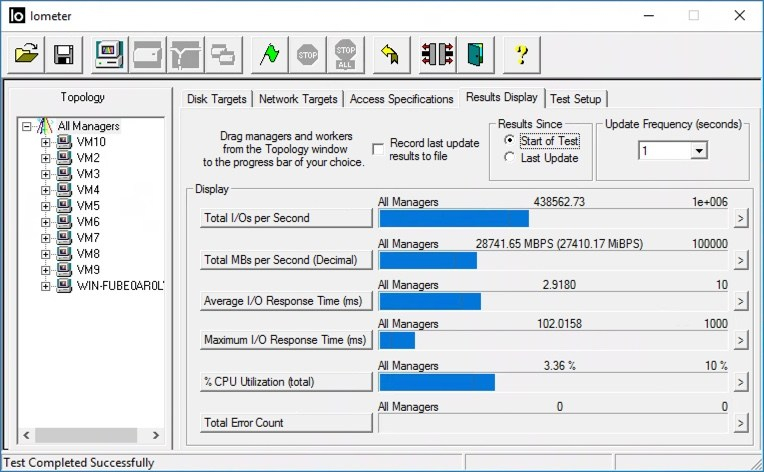Expand the VM4 tree node
The height and width of the screenshot is (472, 764).
point(45,190)
